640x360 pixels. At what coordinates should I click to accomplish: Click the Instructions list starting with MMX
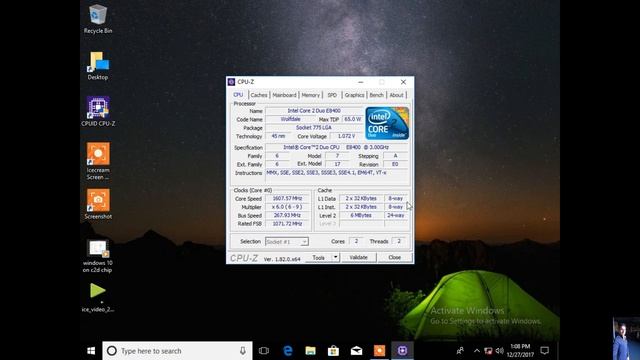[x=336, y=176]
